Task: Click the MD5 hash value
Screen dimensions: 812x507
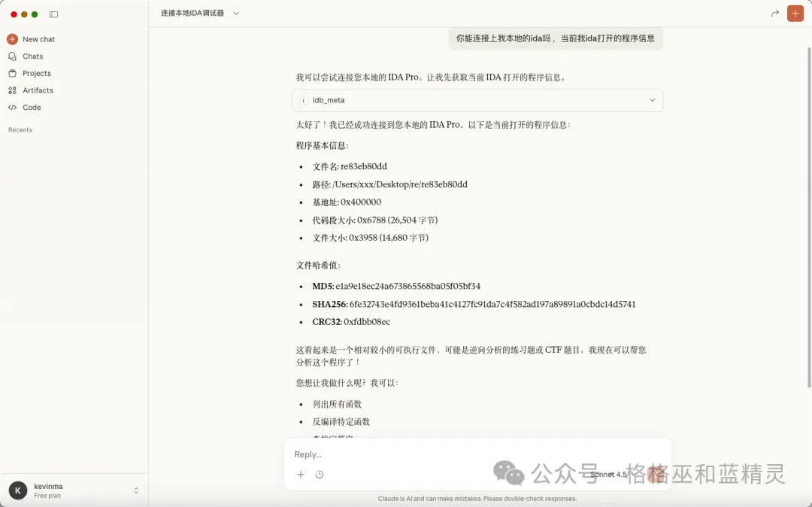Action: (408, 286)
